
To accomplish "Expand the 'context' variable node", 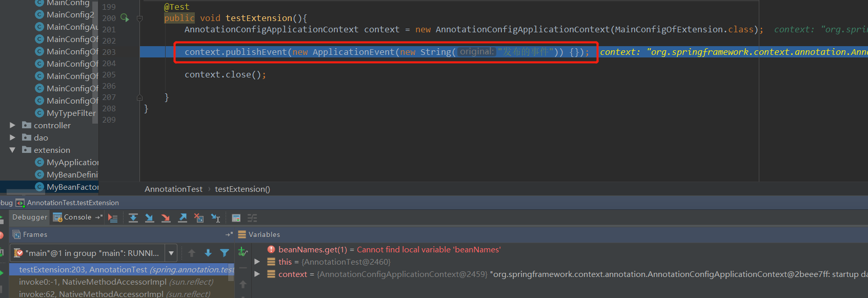I will tap(257, 274).
